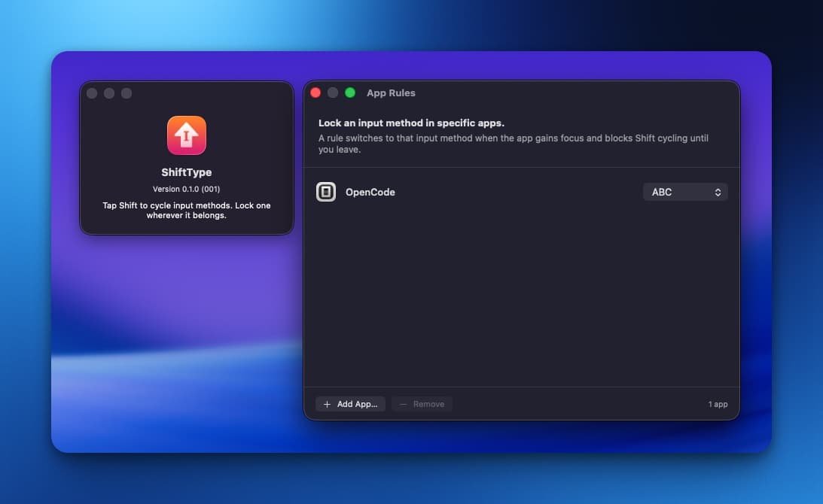
Task: Click the '1 app' count label
Action: tap(718, 404)
